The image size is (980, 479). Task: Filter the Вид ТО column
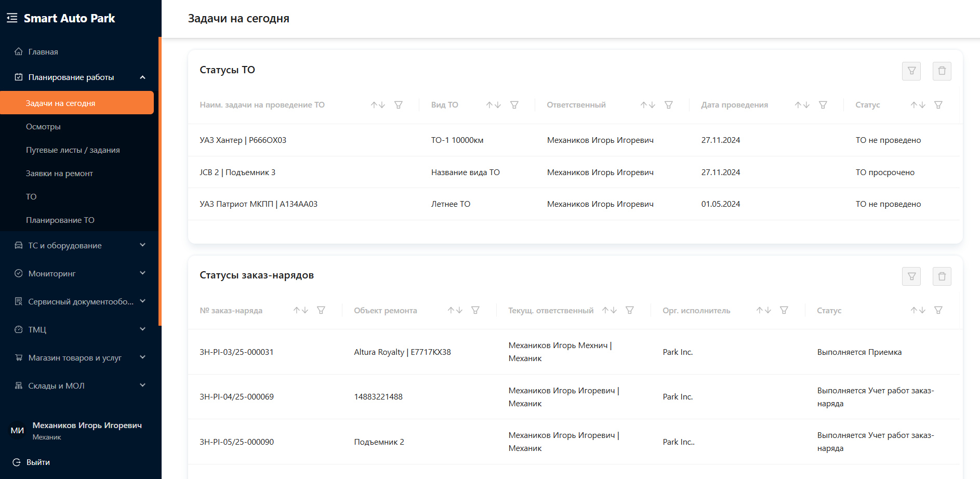(514, 105)
